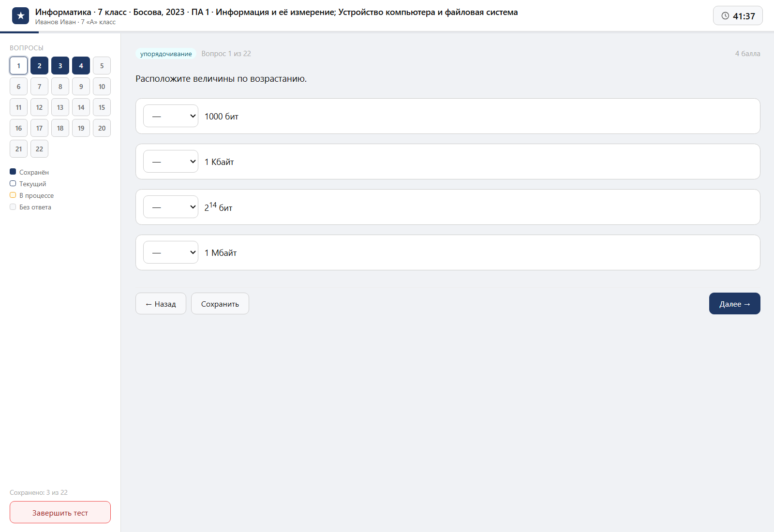This screenshot has height=532, width=774.
Task: Click the Сохранить save button
Action: coord(220,304)
